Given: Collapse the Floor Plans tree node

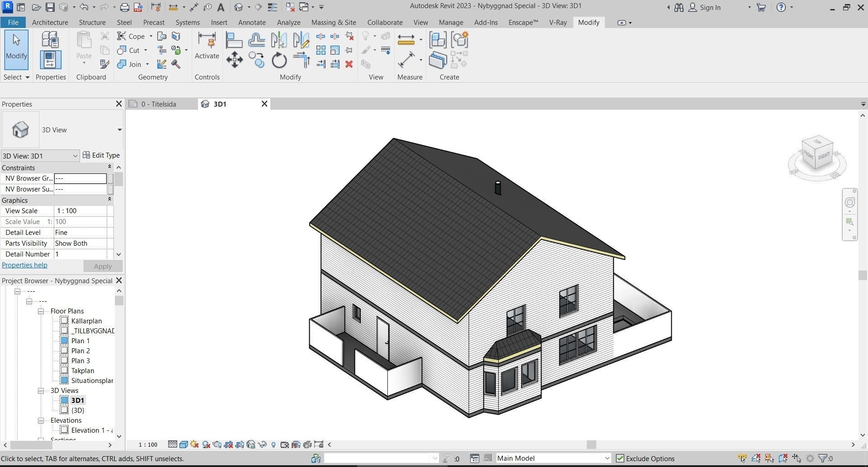Looking at the screenshot, I should point(41,311).
